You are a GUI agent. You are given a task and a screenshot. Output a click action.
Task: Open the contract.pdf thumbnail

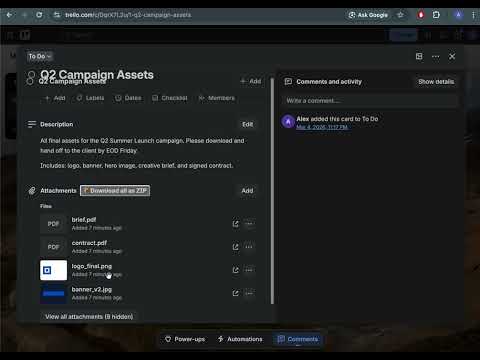(x=53, y=247)
